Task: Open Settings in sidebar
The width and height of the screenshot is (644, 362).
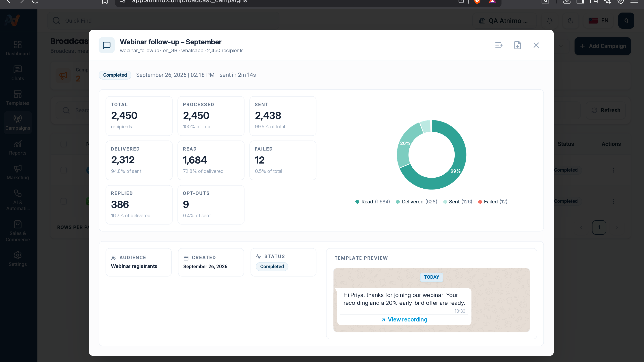Action: (18, 259)
